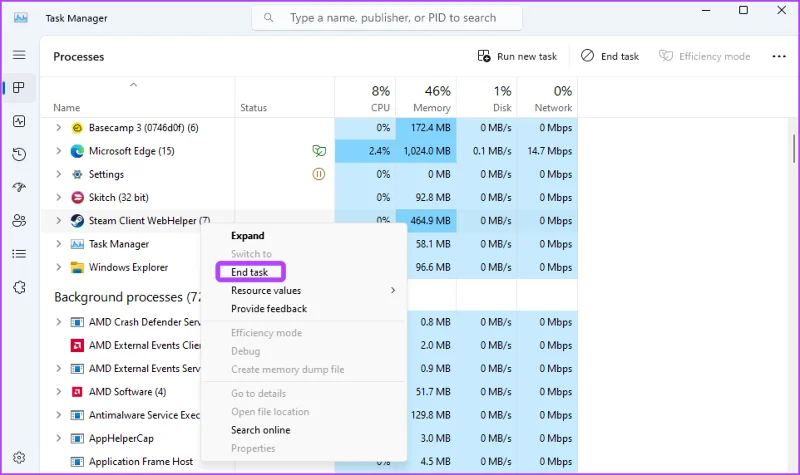Expand the Antimalware Service Executable group
This screenshot has height=475, width=800.
58,415
